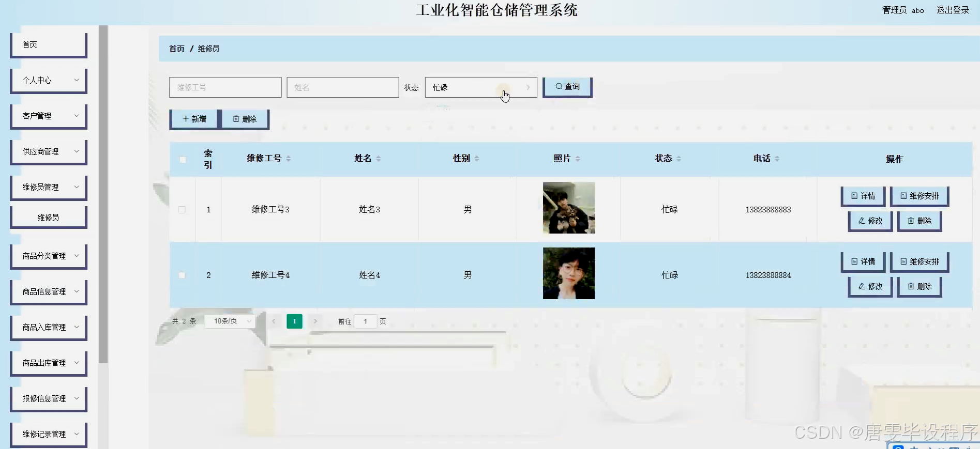Image resolution: width=980 pixels, height=449 pixels.
Task: Open the 10条/页 page size dropdown
Action: click(x=230, y=321)
